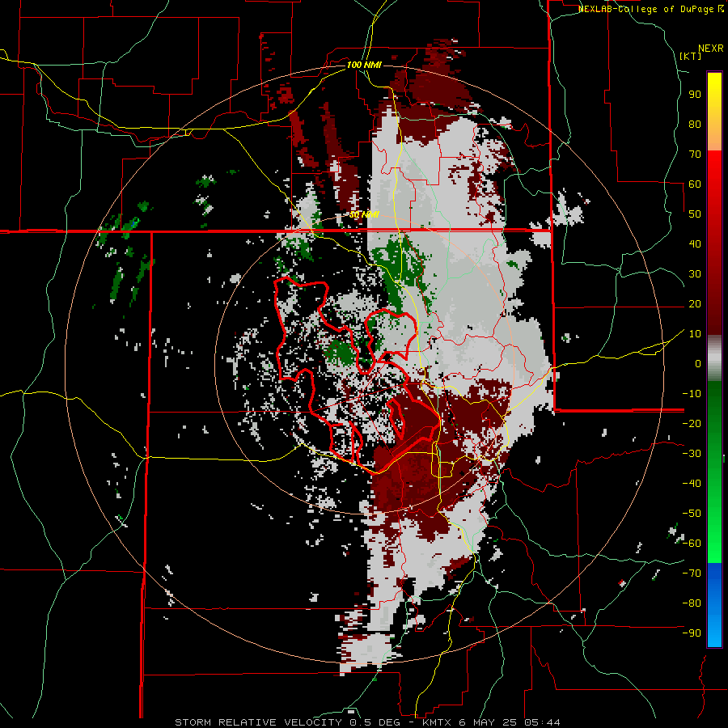The height and width of the screenshot is (728, 728).
Task: Click the 90 value on velocity scale
Action: point(695,95)
